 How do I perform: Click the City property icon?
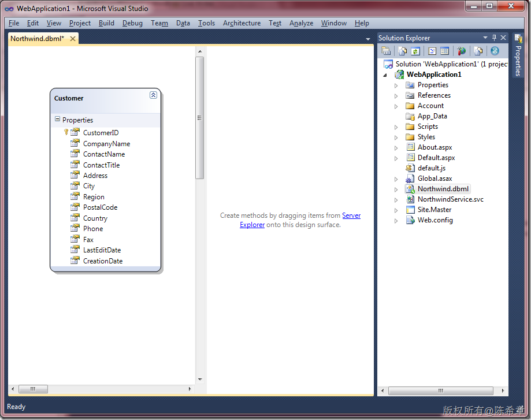[75, 185]
